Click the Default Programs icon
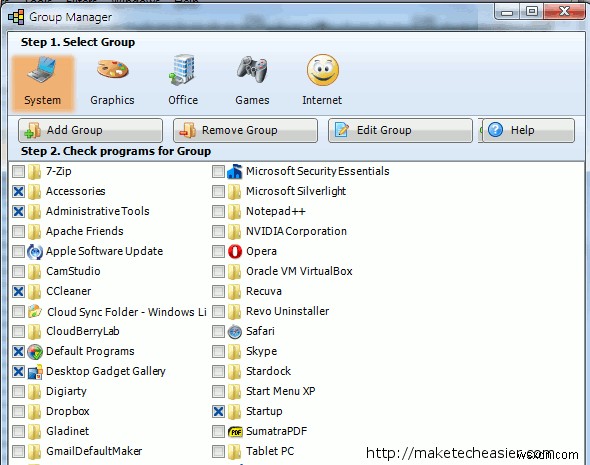 click(35, 351)
